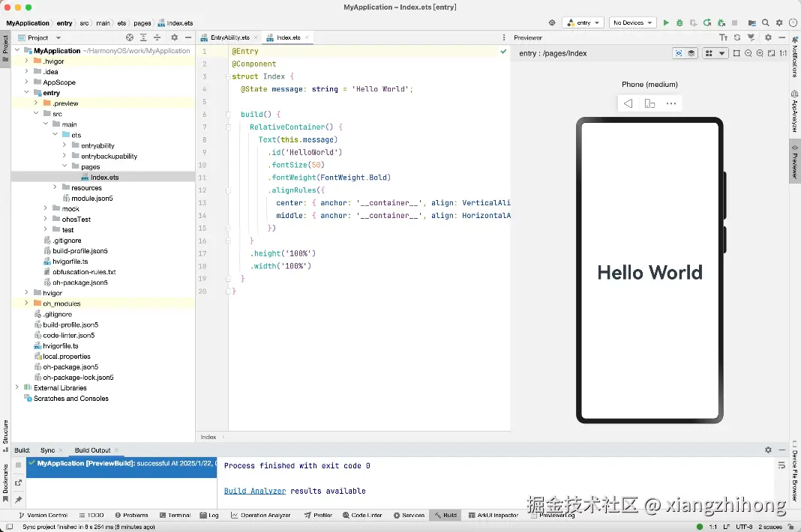801x532 pixels.
Task: Collapse the entry module folder
Action: (26, 92)
